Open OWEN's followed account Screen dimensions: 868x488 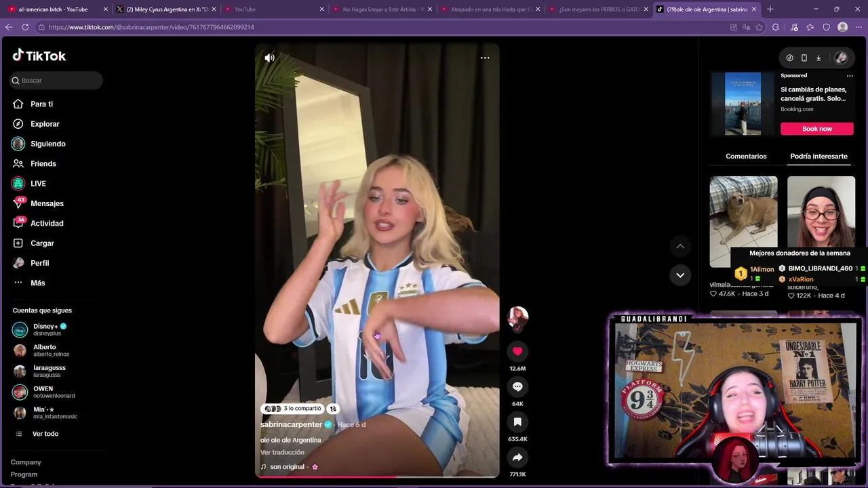point(54,392)
